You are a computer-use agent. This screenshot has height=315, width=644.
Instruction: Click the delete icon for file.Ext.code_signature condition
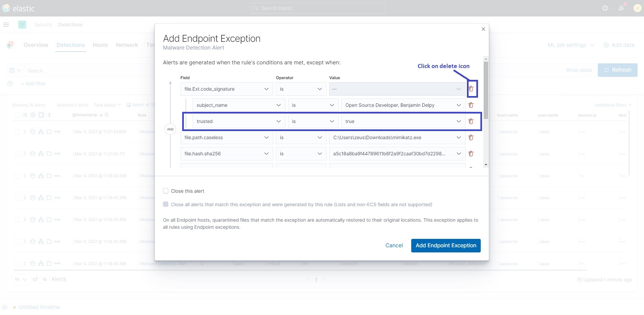(x=471, y=89)
